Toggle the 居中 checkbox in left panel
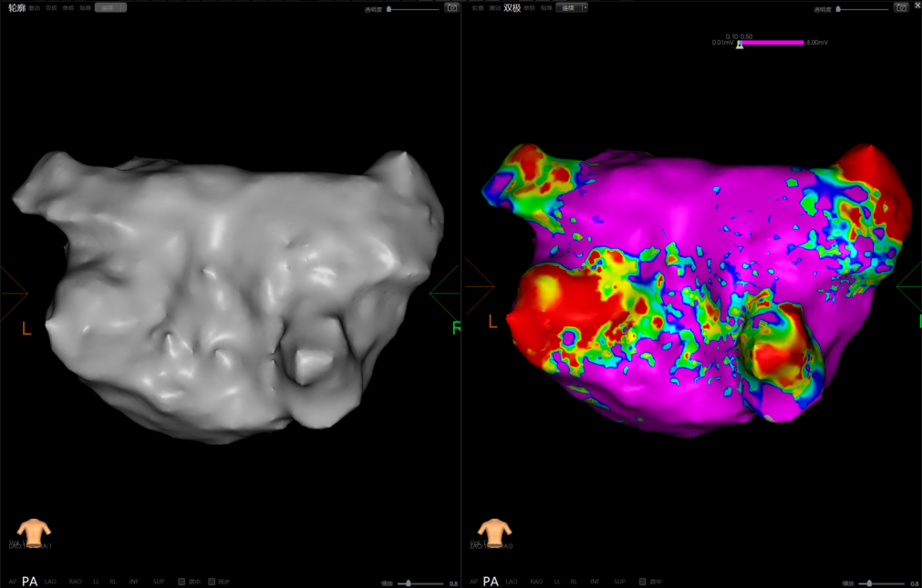Viewport: 922px width, 588px height. [181, 581]
